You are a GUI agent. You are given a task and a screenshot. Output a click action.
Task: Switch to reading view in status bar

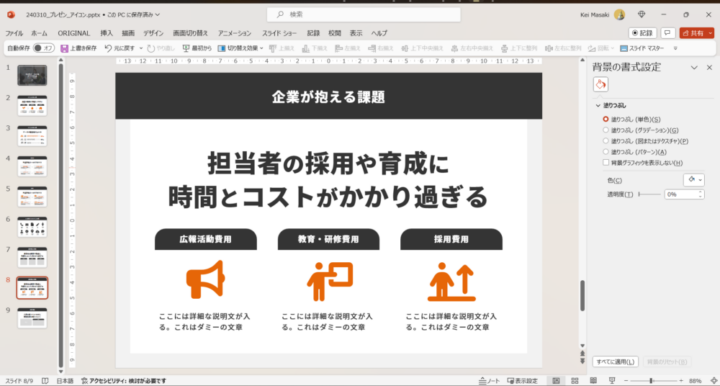click(593, 381)
